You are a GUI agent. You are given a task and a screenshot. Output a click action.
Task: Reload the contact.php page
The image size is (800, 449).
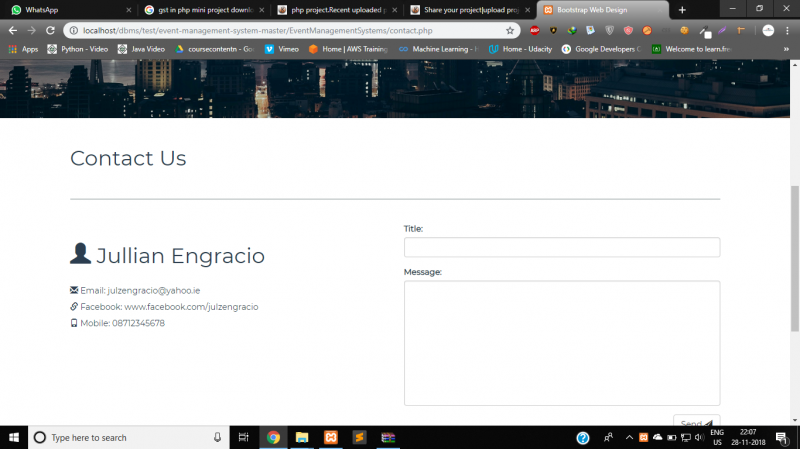coord(50,31)
